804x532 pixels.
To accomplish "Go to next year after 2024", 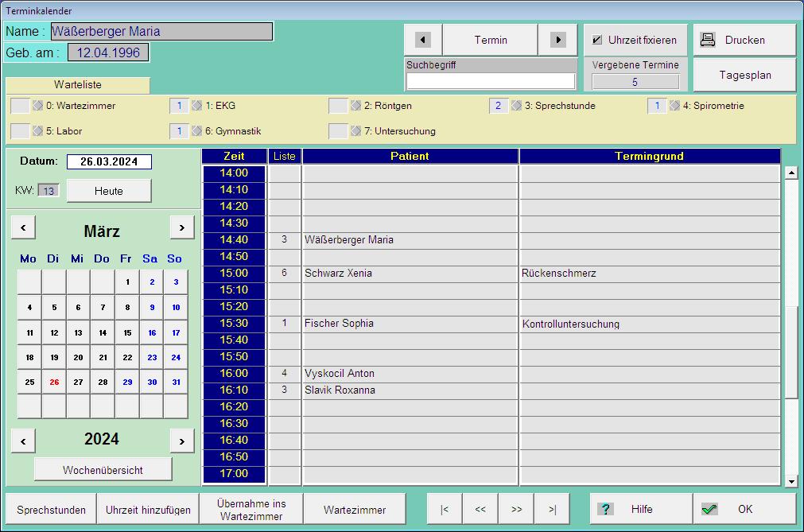I will [182, 441].
